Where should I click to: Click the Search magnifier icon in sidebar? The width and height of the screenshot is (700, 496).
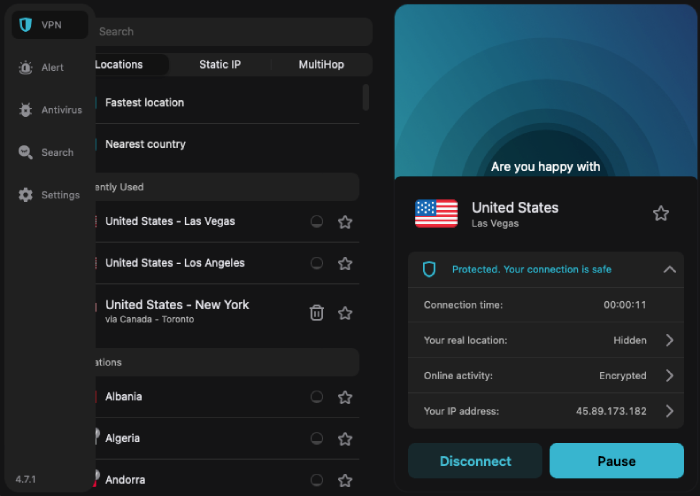[25, 152]
